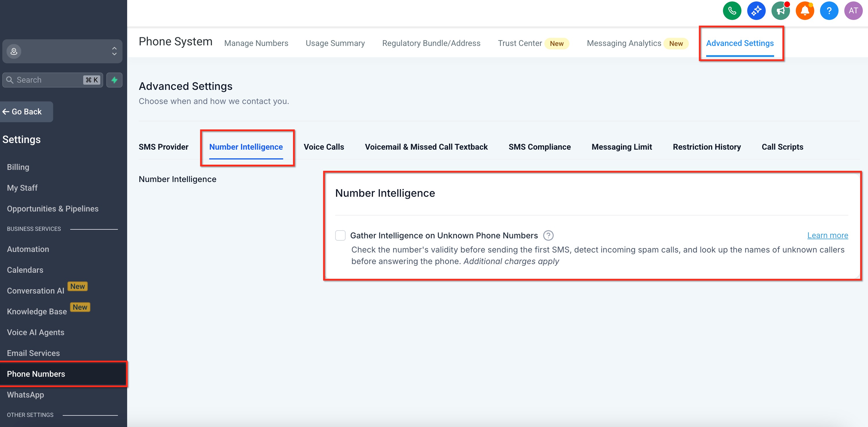This screenshot has height=427, width=868.
Task: Open the AT user avatar menu
Action: [853, 11]
